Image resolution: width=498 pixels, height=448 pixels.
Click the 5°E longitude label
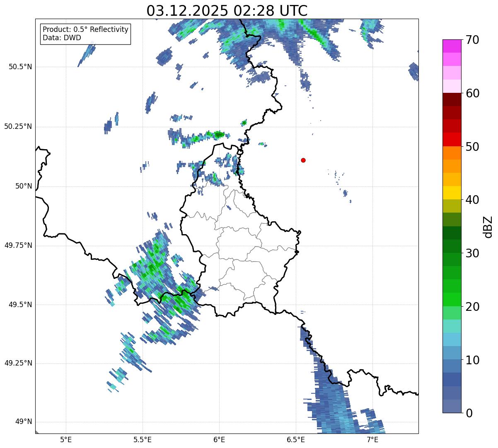point(66,439)
